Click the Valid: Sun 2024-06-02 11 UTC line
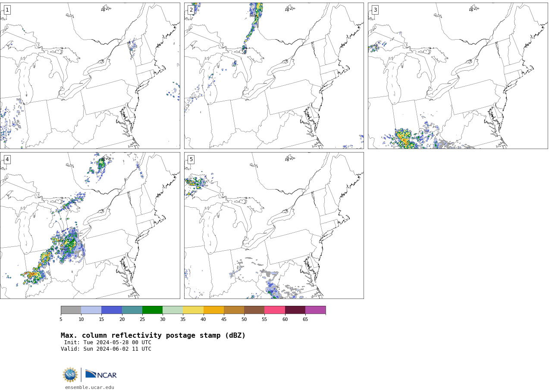552x392 pixels. [x=106, y=349]
